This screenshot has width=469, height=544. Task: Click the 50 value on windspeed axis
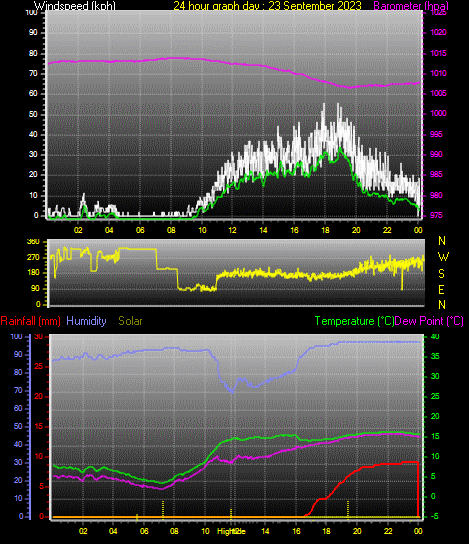click(33, 114)
